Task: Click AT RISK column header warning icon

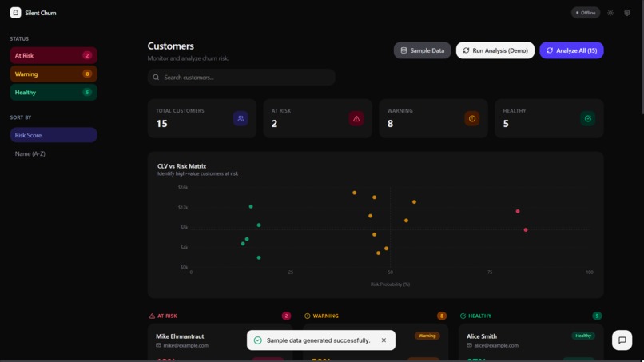Action: (x=152, y=316)
